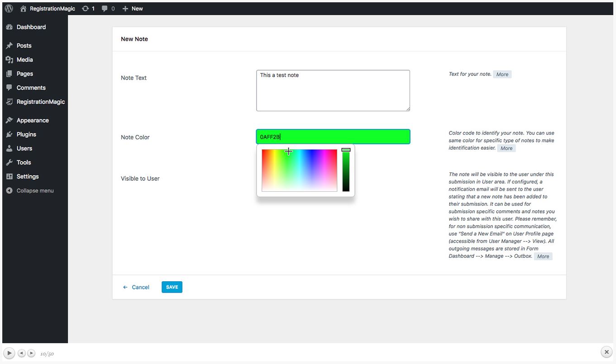Click the slide counter 10/50 text

click(47, 354)
